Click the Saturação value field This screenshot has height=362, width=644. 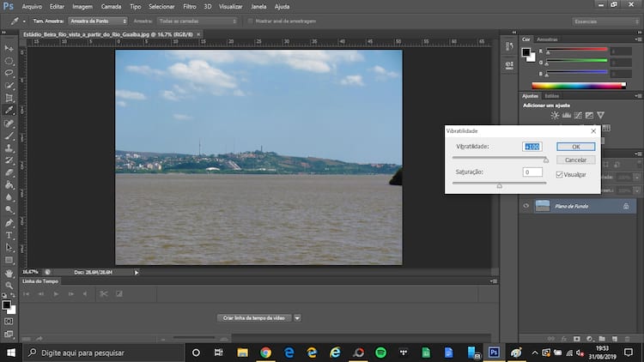click(x=532, y=172)
